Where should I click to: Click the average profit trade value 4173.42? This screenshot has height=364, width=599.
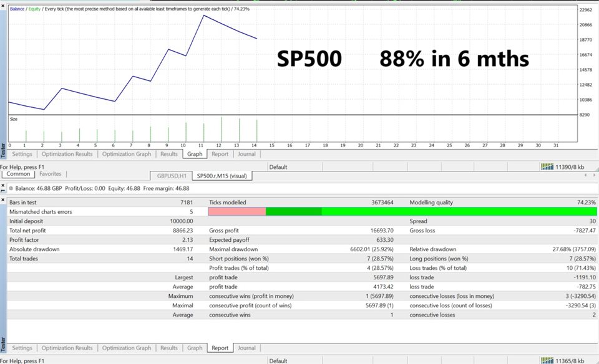(x=384, y=287)
